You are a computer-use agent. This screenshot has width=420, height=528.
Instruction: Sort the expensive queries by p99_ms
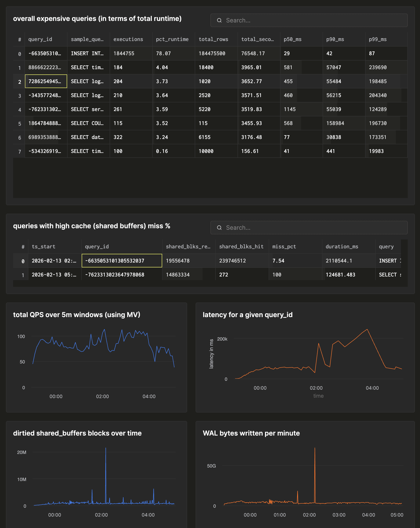[x=377, y=39]
